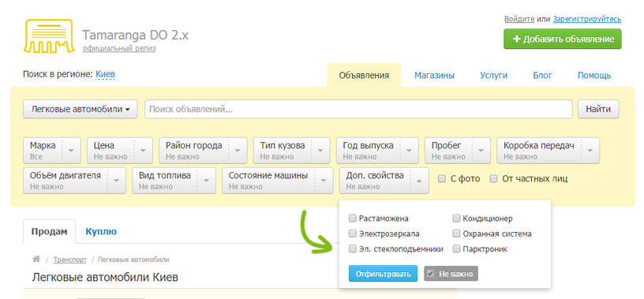Expand the Тип кузова filter dropdown
The image size is (644, 299).
(x=291, y=151)
